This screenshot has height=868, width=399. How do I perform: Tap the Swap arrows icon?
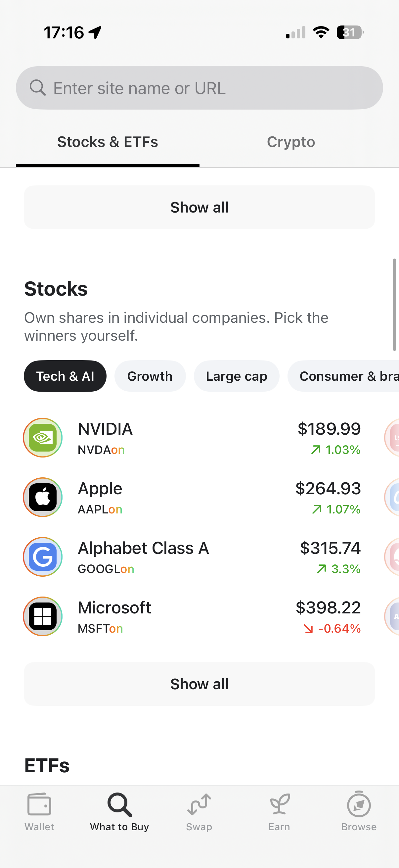coord(199,804)
